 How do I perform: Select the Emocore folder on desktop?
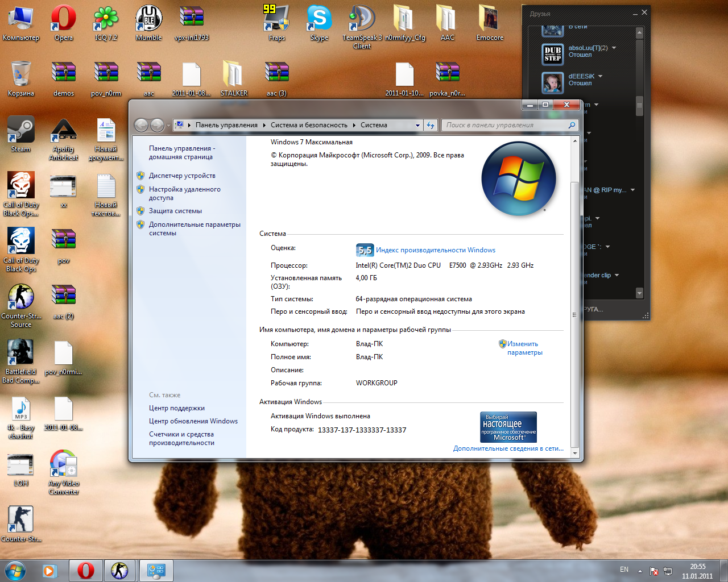click(490, 23)
